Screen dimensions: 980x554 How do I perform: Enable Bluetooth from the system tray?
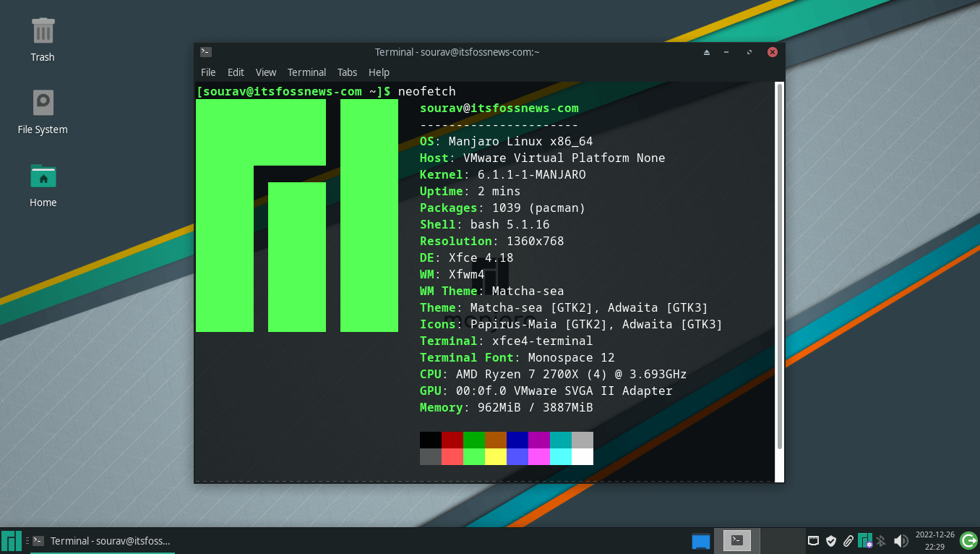coord(882,540)
